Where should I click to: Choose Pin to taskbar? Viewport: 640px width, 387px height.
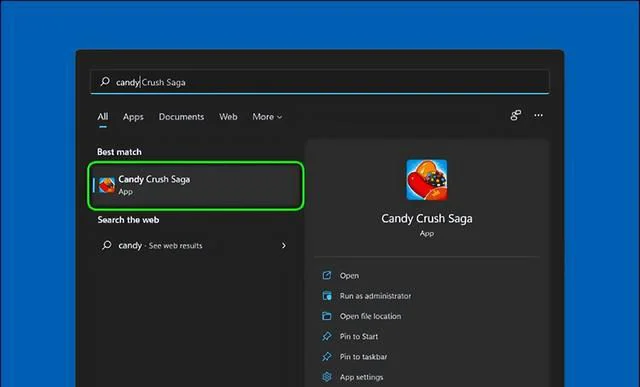coord(363,357)
